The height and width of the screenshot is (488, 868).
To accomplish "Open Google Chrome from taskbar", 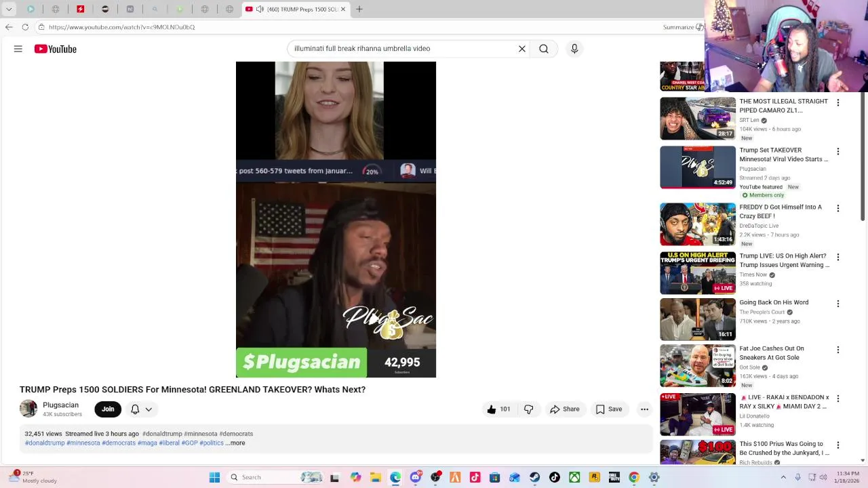I will [x=634, y=477].
